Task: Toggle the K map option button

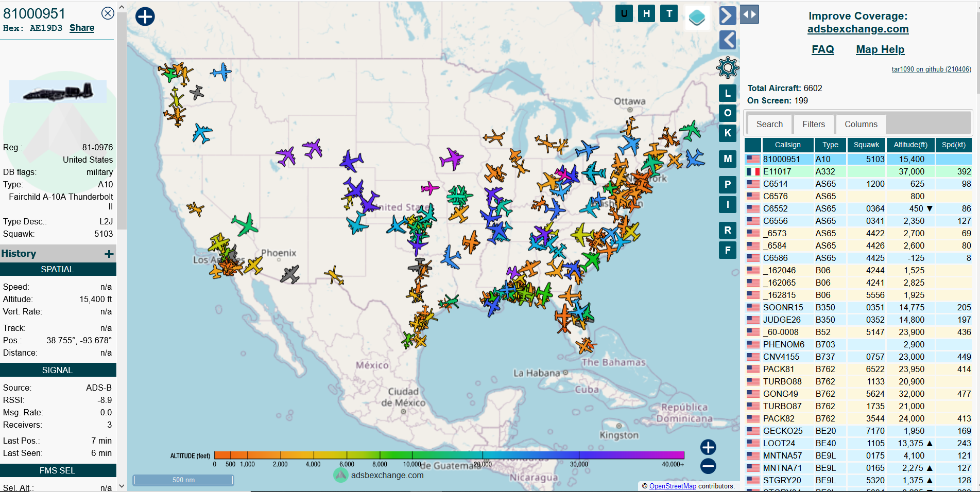Action: 728,133
